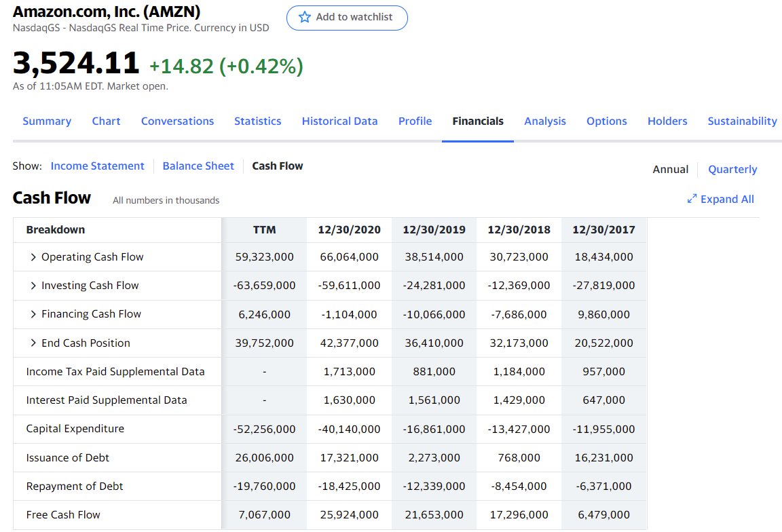
Task: Expand the Financing Cash Flow row
Action: (33, 314)
